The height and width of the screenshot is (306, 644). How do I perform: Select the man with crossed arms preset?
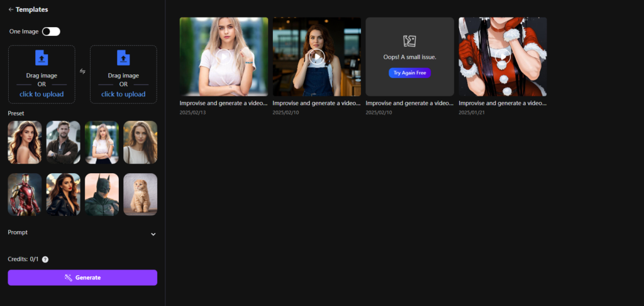pos(64,142)
